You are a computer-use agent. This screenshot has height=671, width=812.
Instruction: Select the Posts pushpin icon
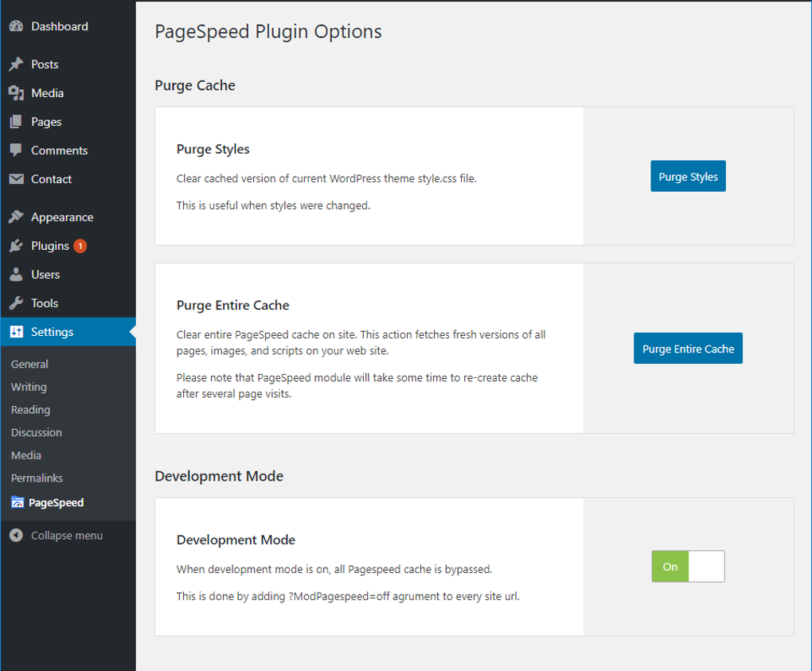[x=16, y=64]
